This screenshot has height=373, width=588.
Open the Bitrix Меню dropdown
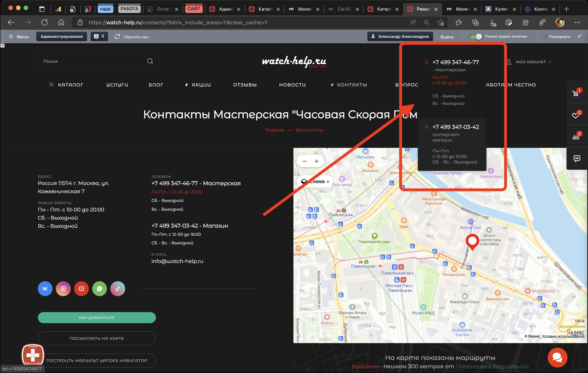pyautogui.click(x=19, y=37)
